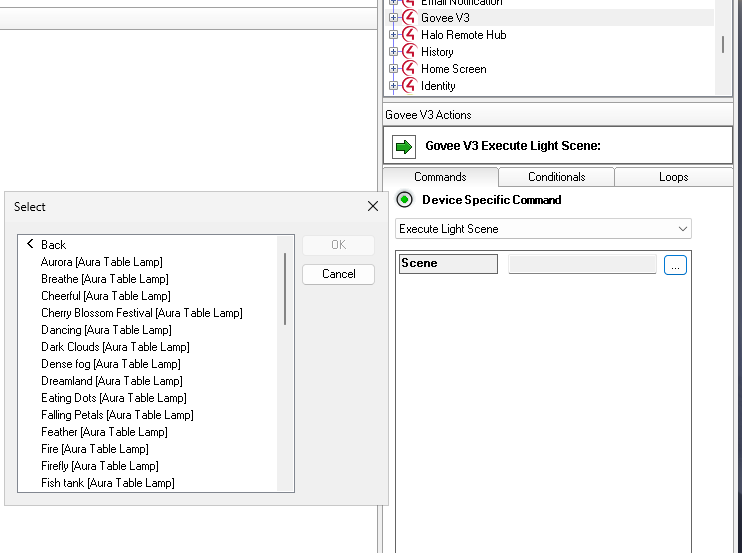Click the History item icon
The image size is (742, 553).
pos(408,52)
